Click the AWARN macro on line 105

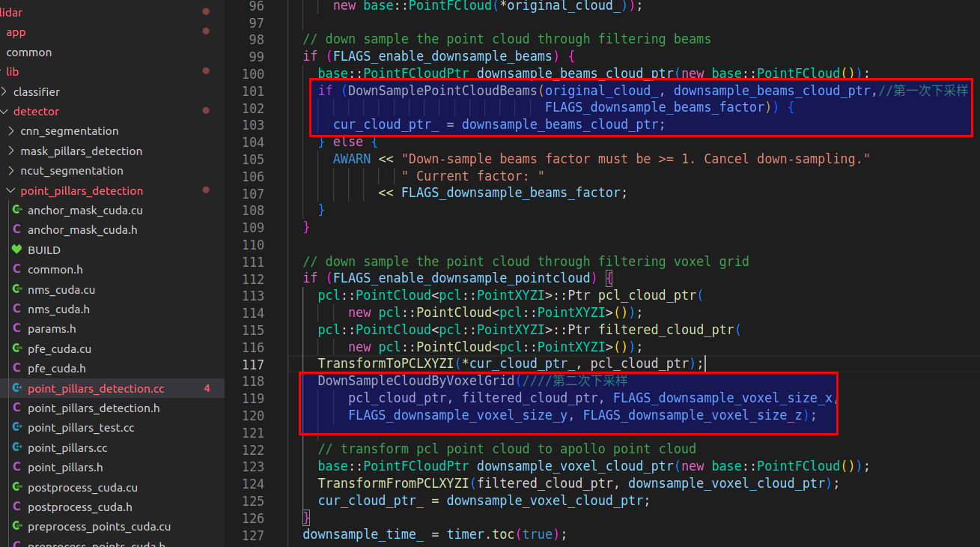pos(352,159)
